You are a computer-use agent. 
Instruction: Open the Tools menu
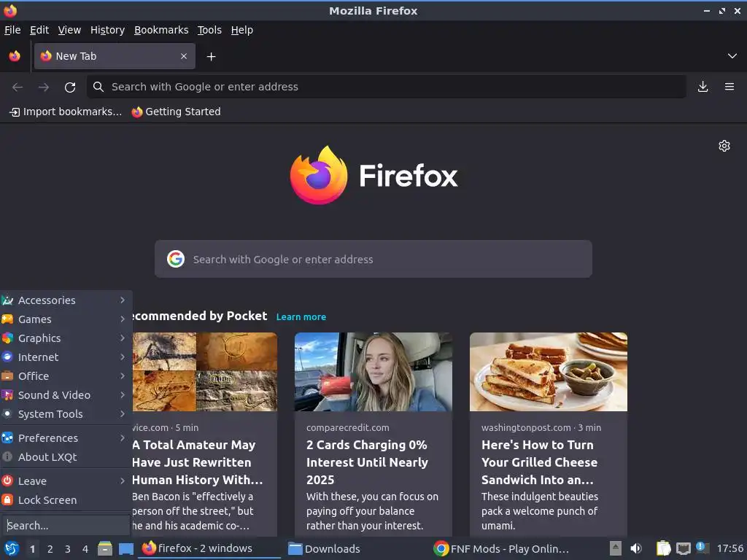209,30
